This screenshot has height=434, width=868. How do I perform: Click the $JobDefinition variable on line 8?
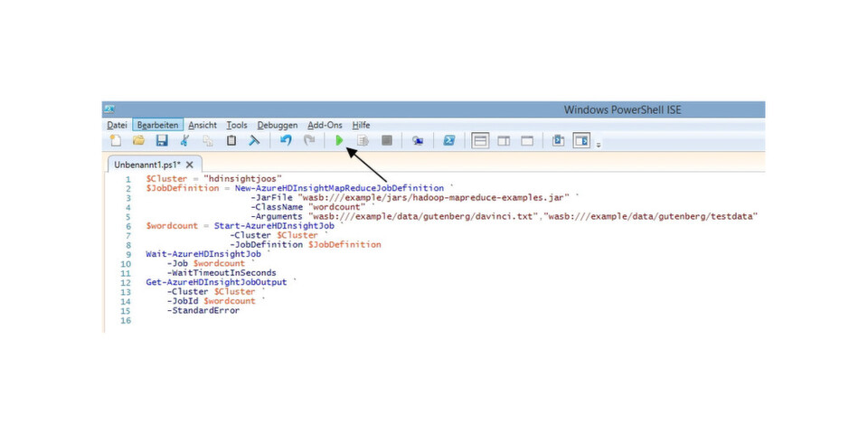[344, 245]
